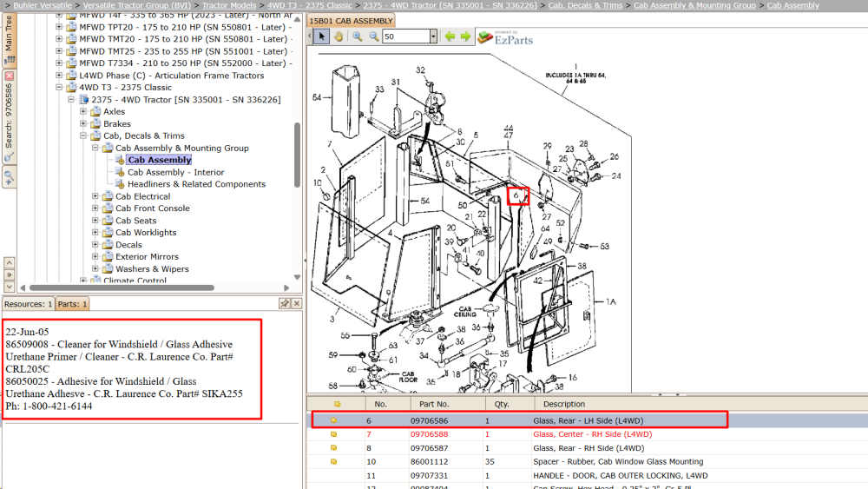Open new search with magnifier-plus icon

coord(9,178)
